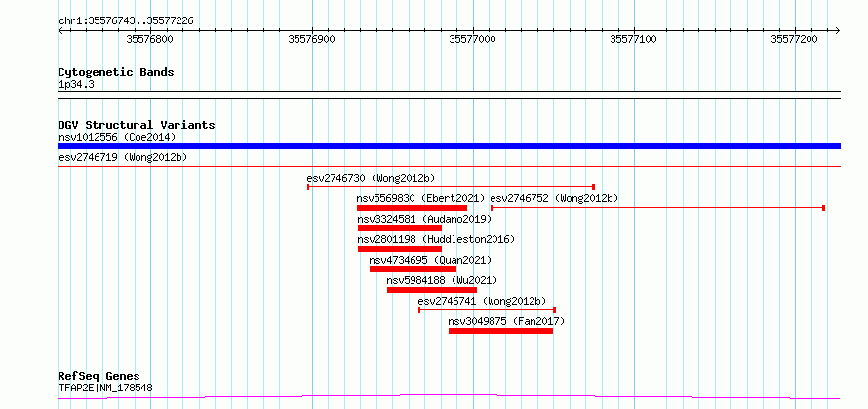Click the 35577000 ruler position
The height and width of the screenshot is (409, 868).
473,39
